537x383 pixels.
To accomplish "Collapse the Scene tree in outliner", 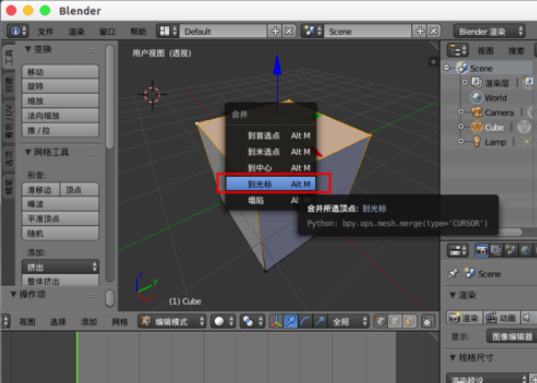I will pos(446,68).
